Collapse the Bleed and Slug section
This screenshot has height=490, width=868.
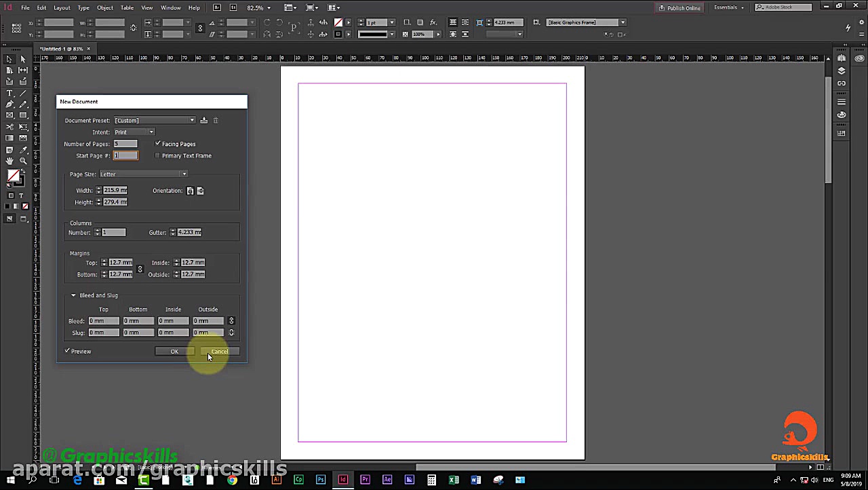point(73,295)
